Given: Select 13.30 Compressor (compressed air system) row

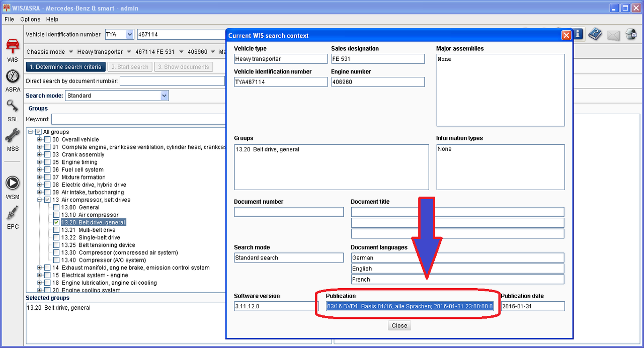Looking at the screenshot, I should click(120, 252).
